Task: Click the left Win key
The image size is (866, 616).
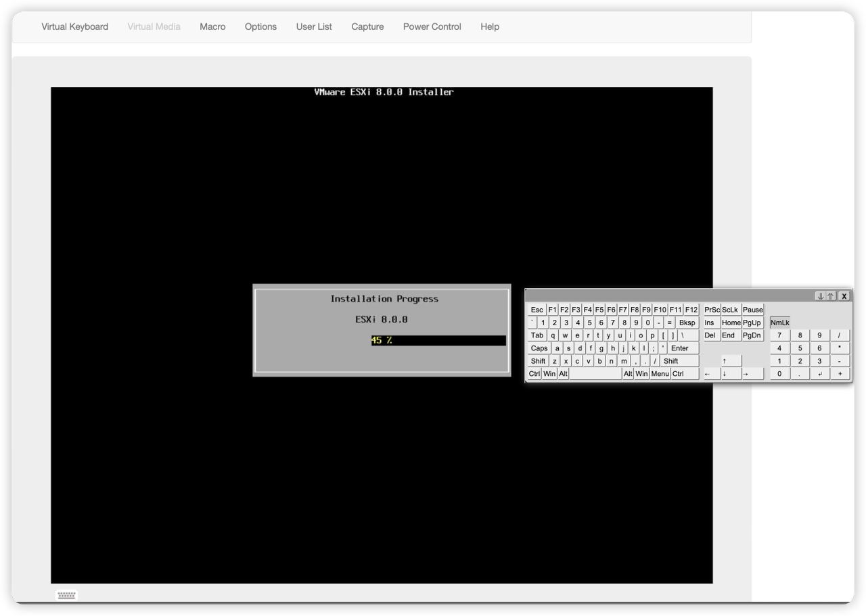Action: pyautogui.click(x=549, y=374)
